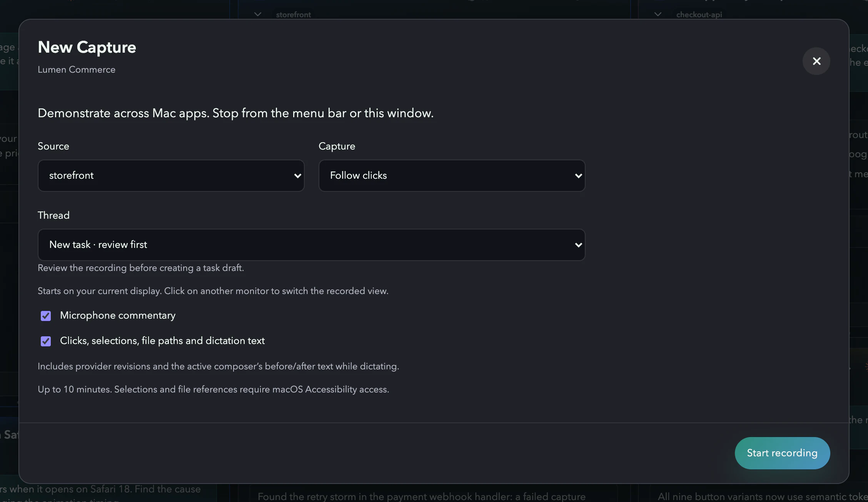Collapse the storefront chevron in background window
This screenshot has width=868, height=502.
tap(258, 14)
